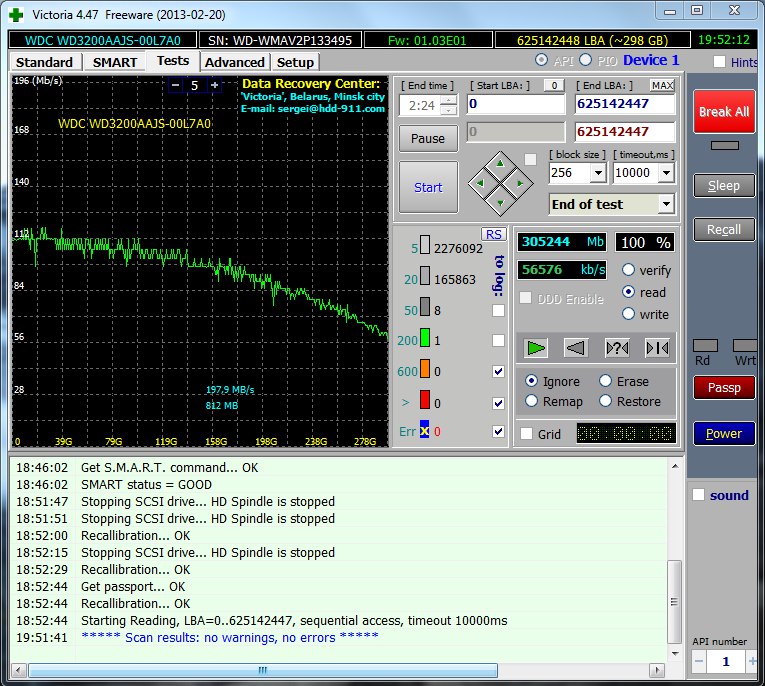Enable the Grid checkbox
Image resolution: width=765 pixels, height=686 pixels.
coord(527,434)
